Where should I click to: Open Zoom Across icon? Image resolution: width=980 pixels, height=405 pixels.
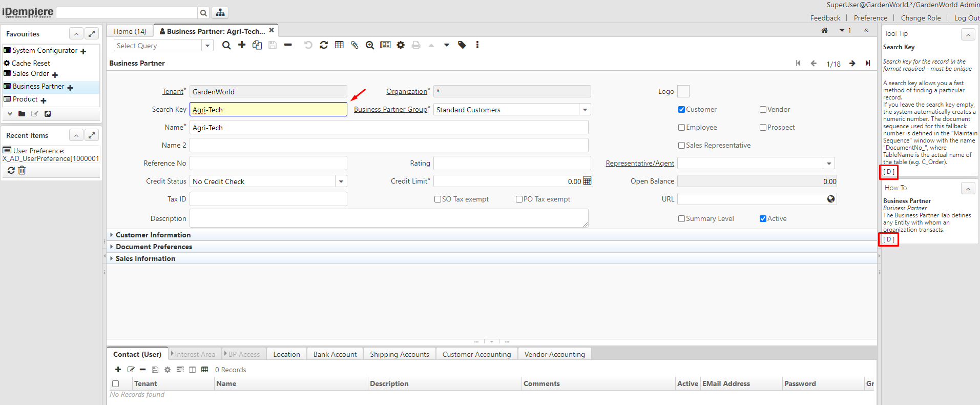(x=370, y=45)
